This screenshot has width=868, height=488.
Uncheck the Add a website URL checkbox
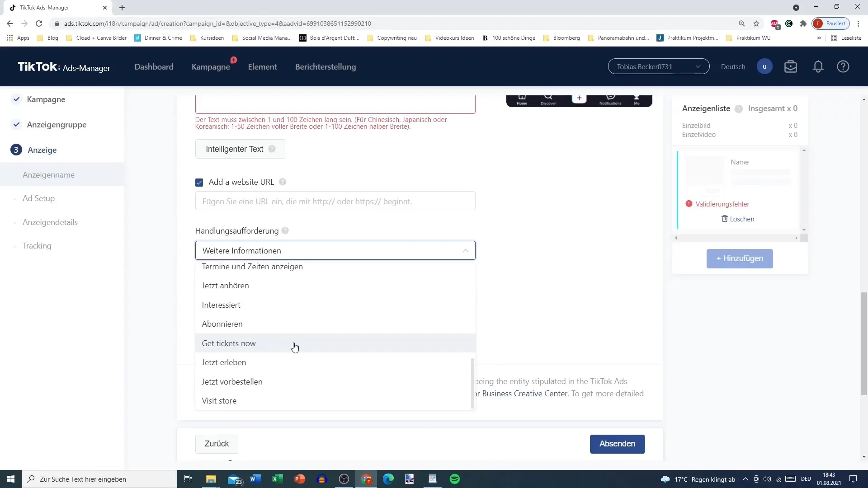tap(199, 183)
